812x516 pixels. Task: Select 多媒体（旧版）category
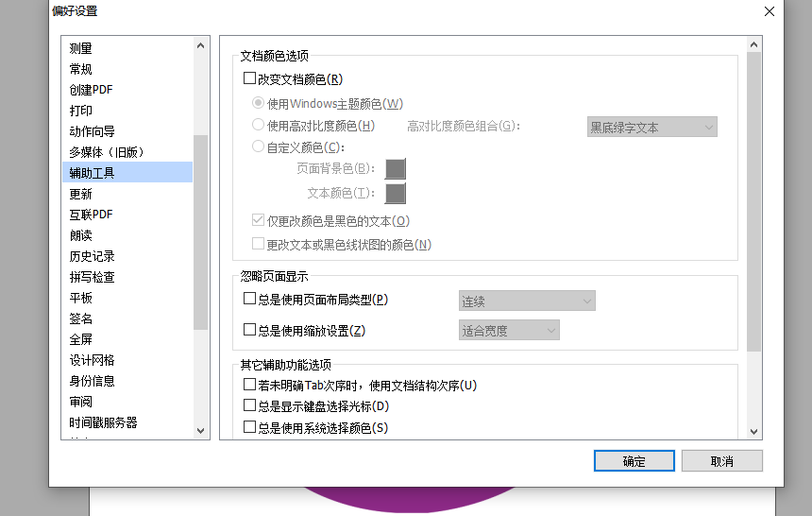[x=127, y=152]
